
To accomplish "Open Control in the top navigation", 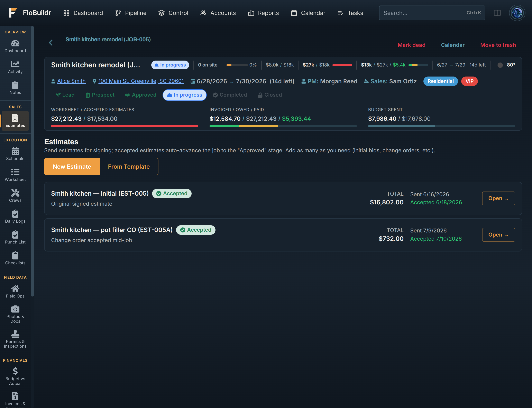I will click(x=173, y=13).
